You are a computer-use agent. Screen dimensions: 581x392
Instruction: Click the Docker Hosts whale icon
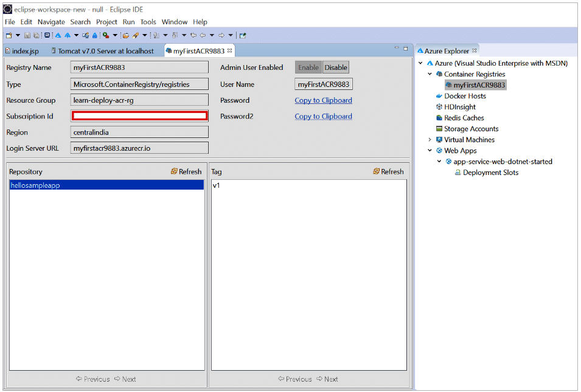pyautogui.click(x=439, y=96)
